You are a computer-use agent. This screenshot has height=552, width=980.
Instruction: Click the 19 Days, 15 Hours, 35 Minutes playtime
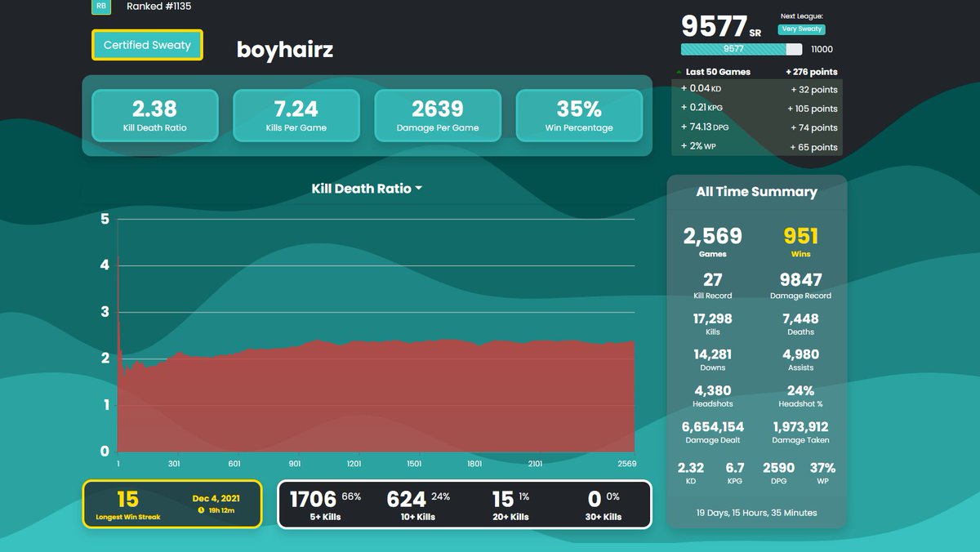click(x=757, y=513)
